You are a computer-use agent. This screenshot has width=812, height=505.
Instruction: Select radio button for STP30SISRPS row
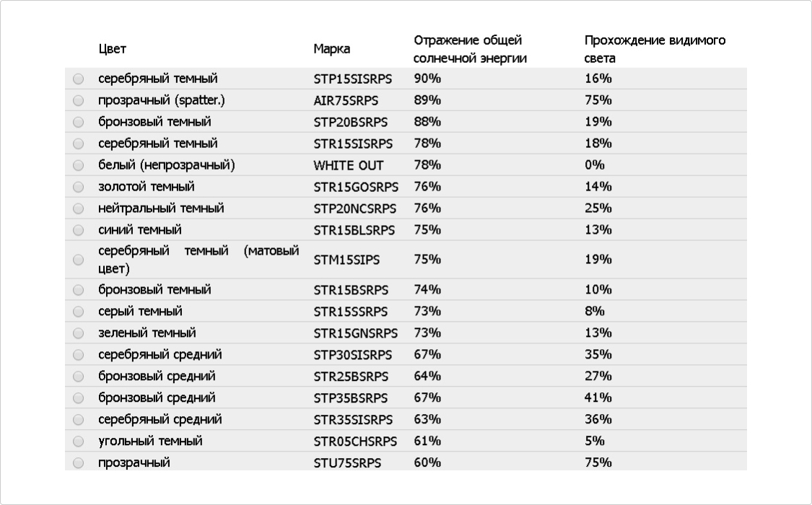point(78,356)
